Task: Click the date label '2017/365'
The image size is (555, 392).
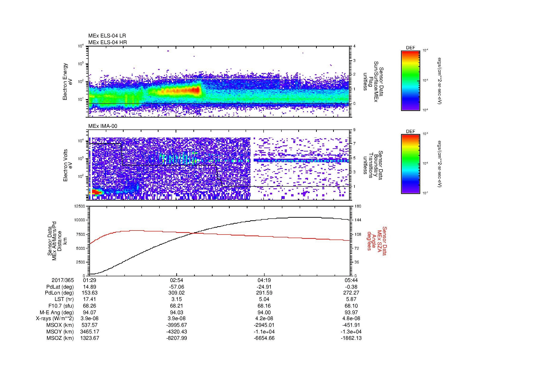Action: pos(63,280)
